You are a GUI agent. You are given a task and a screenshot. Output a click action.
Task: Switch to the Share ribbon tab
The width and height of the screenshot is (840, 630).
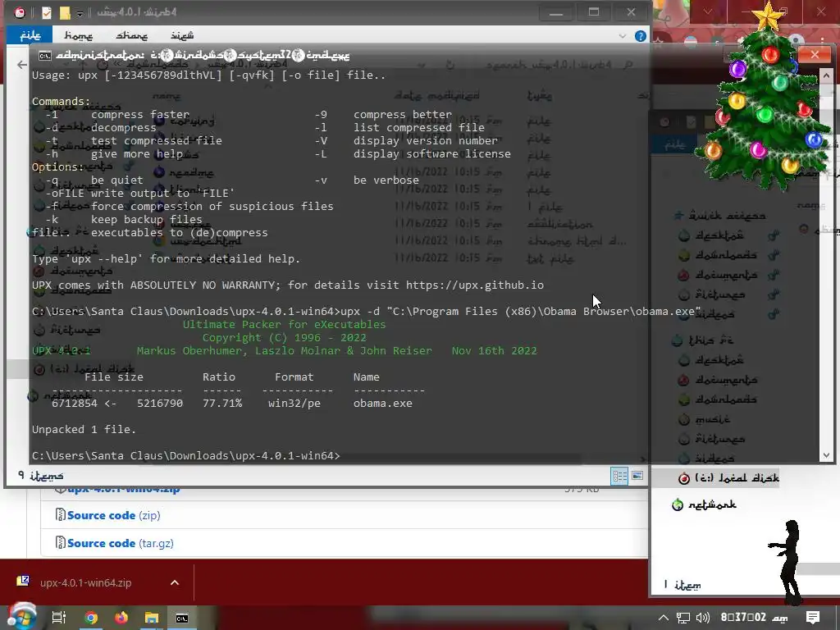tap(132, 35)
